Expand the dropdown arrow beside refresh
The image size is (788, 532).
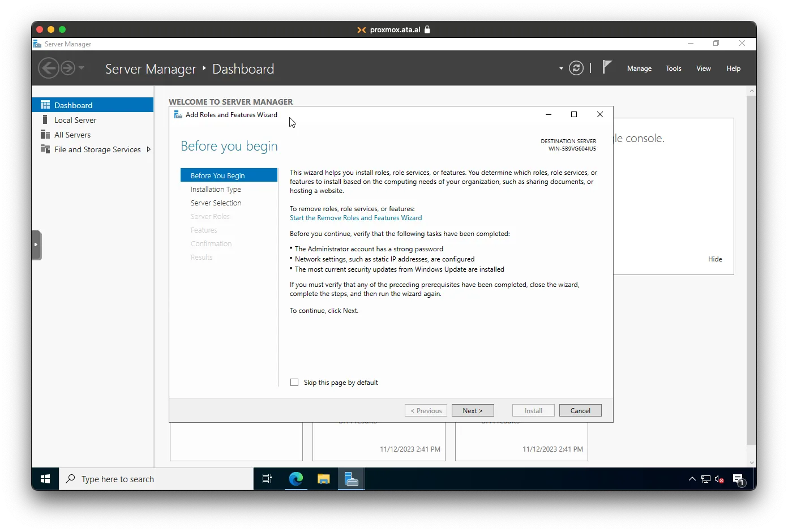[x=561, y=68]
